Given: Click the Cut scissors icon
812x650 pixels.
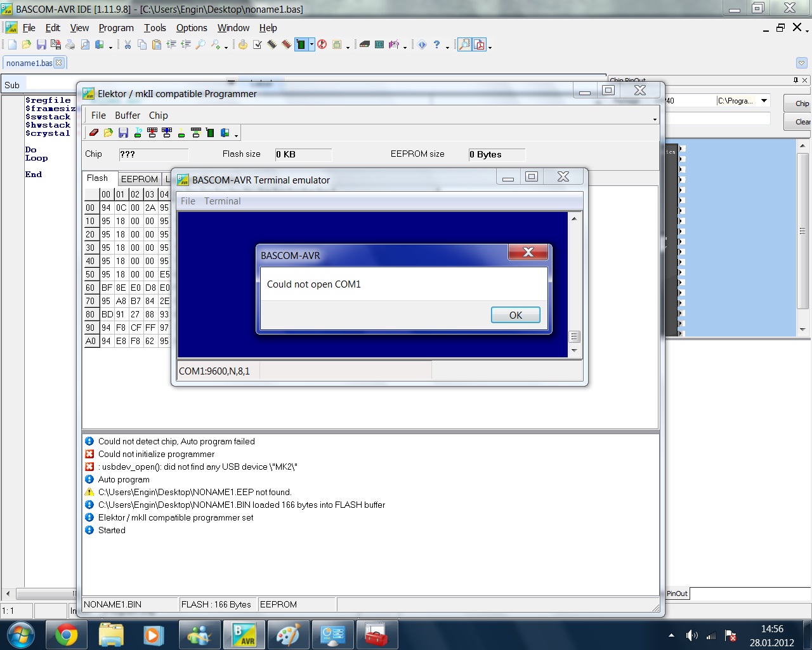Looking at the screenshot, I should 128,44.
